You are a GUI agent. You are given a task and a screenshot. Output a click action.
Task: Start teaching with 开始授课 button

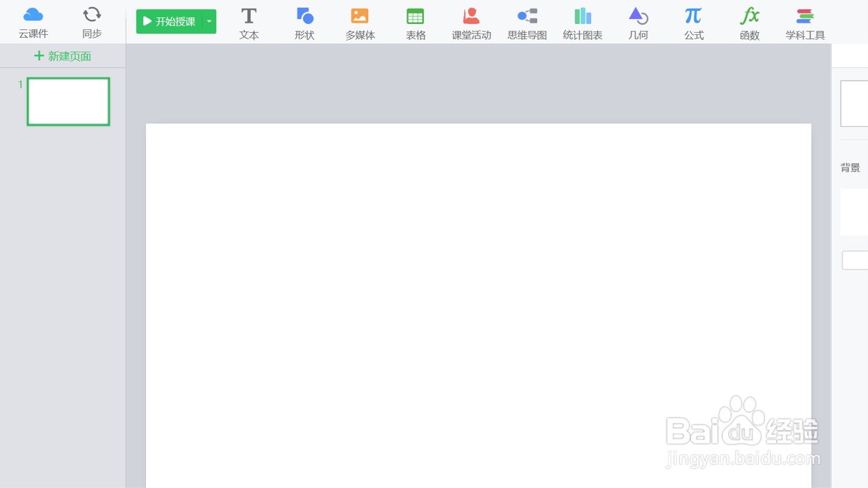pyautogui.click(x=169, y=21)
